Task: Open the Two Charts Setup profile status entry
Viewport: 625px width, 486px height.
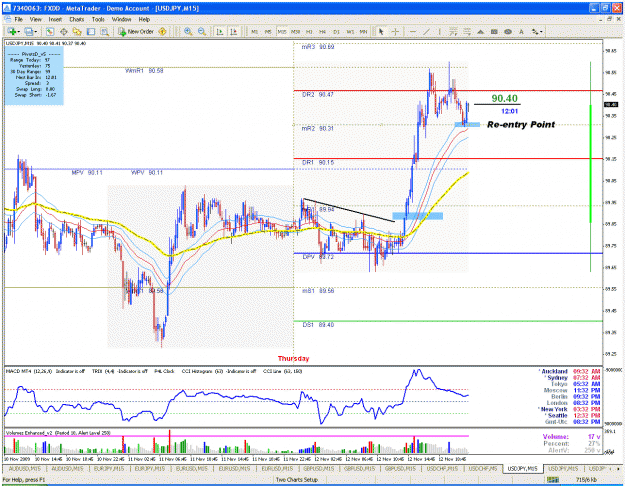Action: [x=297, y=480]
